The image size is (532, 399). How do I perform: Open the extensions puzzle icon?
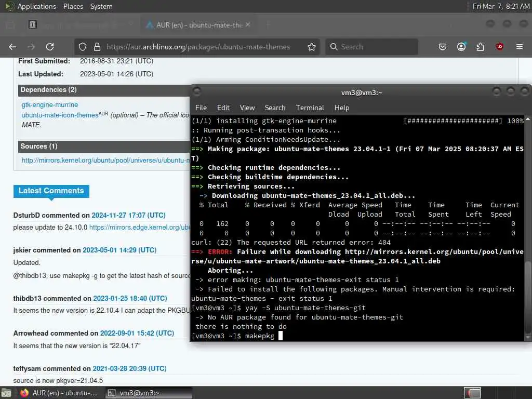coord(480,47)
